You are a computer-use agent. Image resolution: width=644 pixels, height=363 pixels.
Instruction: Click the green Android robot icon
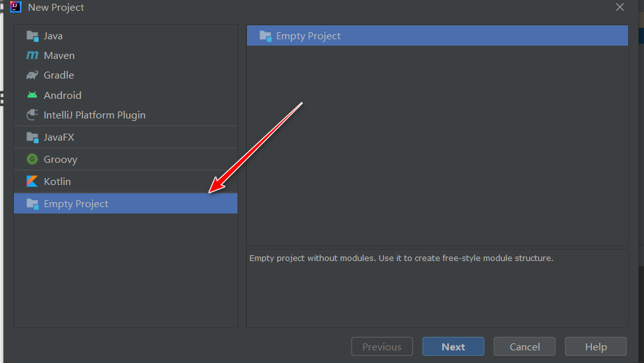point(32,95)
